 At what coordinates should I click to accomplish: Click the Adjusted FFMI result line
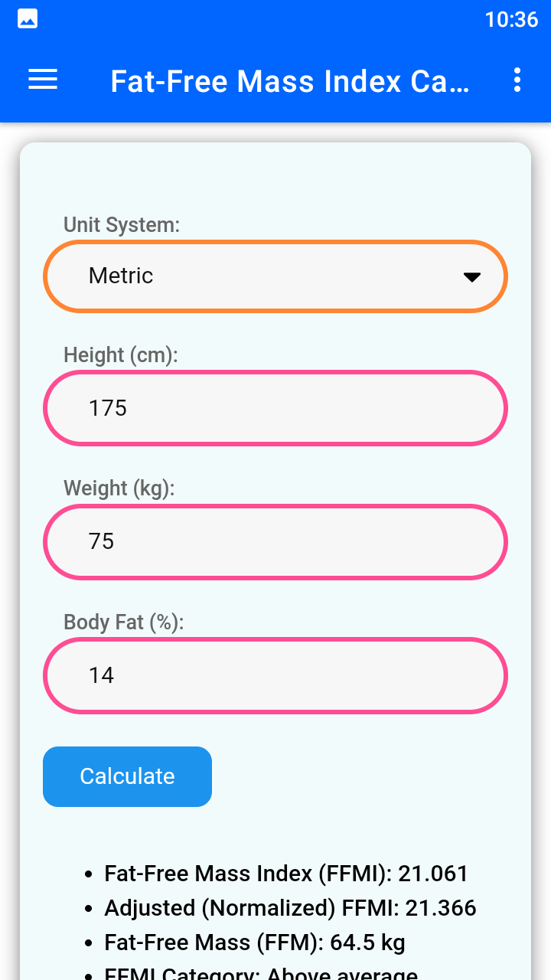(x=288, y=907)
